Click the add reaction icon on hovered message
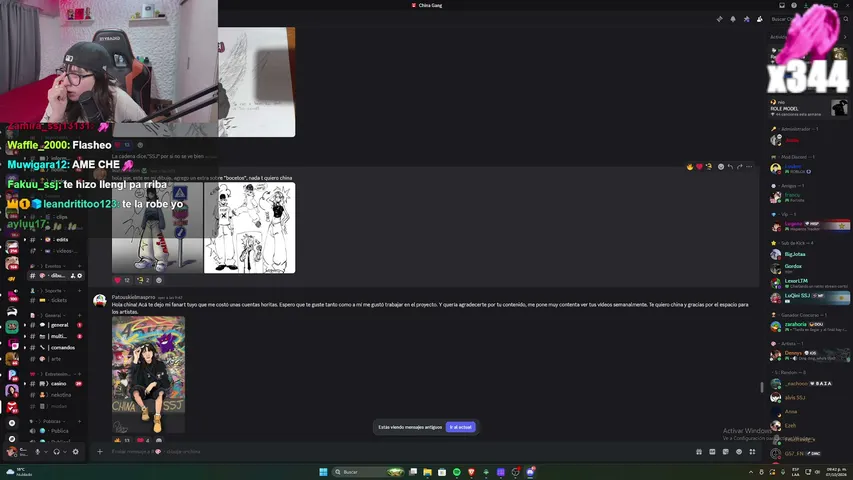Viewport: 853px width, 480px height. [x=721, y=167]
